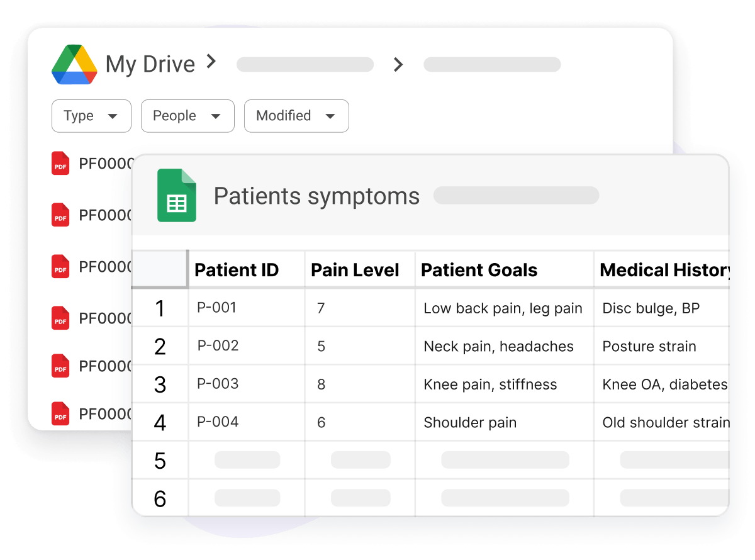Open the fourth PDF file icon
Image resolution: width=755 pixels, height=560 pixels.
coord(60,318)
